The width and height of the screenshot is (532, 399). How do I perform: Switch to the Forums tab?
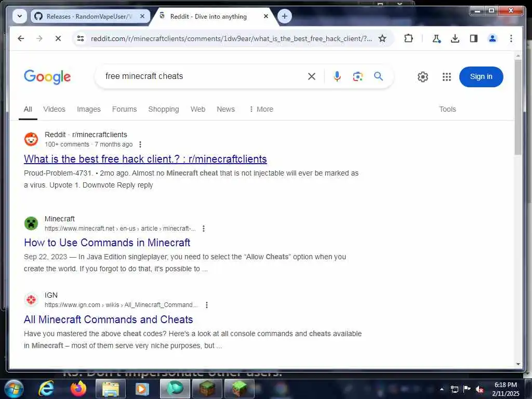124,109
